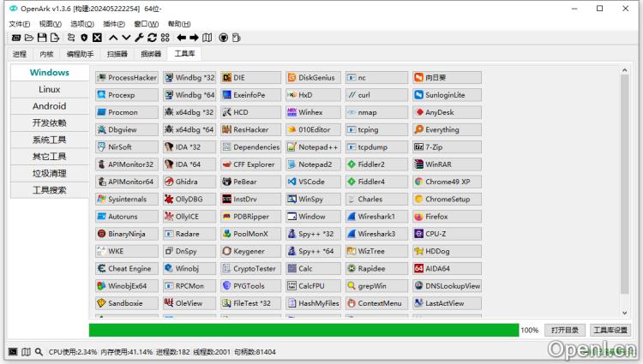The image size is (643, 364).
Task: Open the 选项(O) menu
Action: click(82, 24)
